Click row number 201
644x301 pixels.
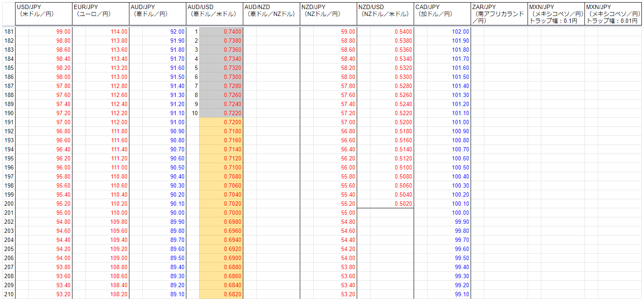9,213
